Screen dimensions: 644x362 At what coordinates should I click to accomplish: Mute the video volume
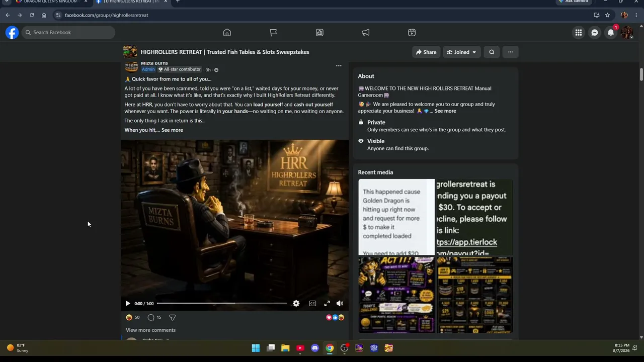[x=340, y=303]
